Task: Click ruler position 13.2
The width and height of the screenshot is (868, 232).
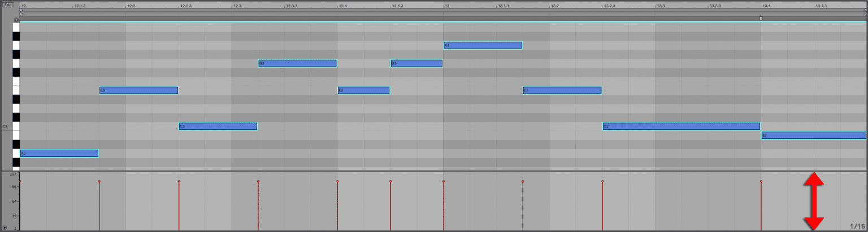Action: pos(555,6)
